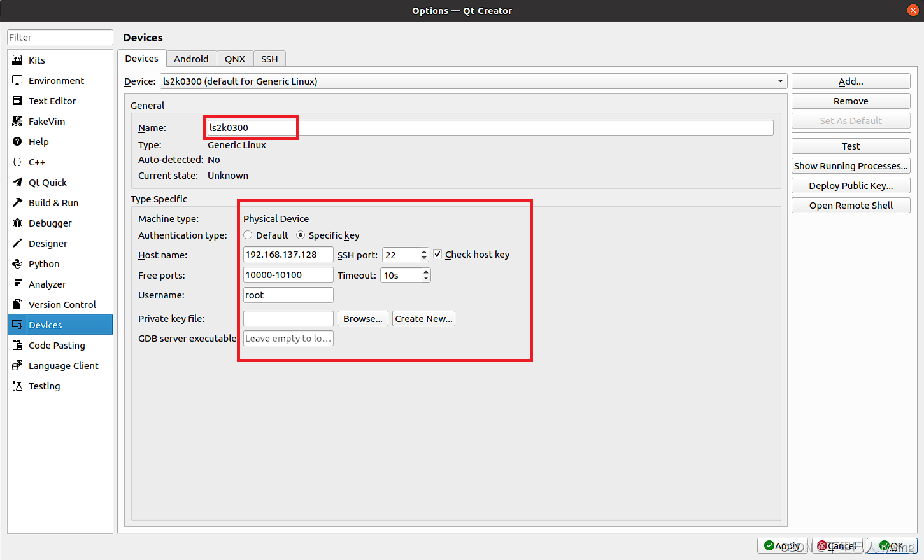
Task: Click the Cancel button
Action: (837, 546)
